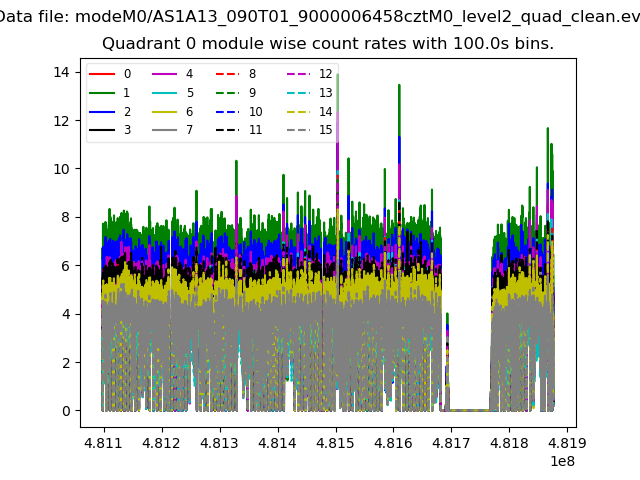
Task: Click x-axis tick label 4.812
Action: 161,443
